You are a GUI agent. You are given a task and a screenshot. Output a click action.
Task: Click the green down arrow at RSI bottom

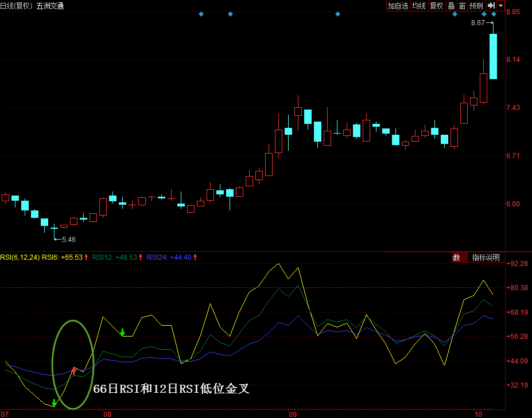54,403
